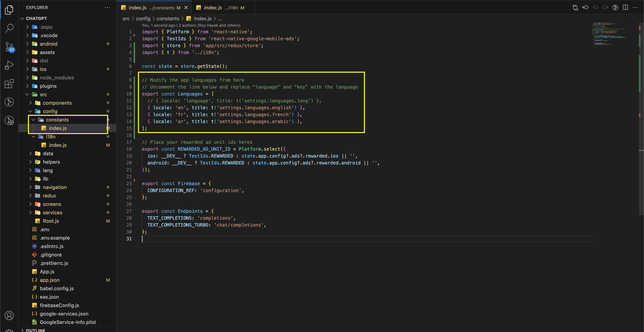This screenshot has height=332, width=644.
Task: Collapse the src folder
Action: pyautogui.click(x=67, y=95)
